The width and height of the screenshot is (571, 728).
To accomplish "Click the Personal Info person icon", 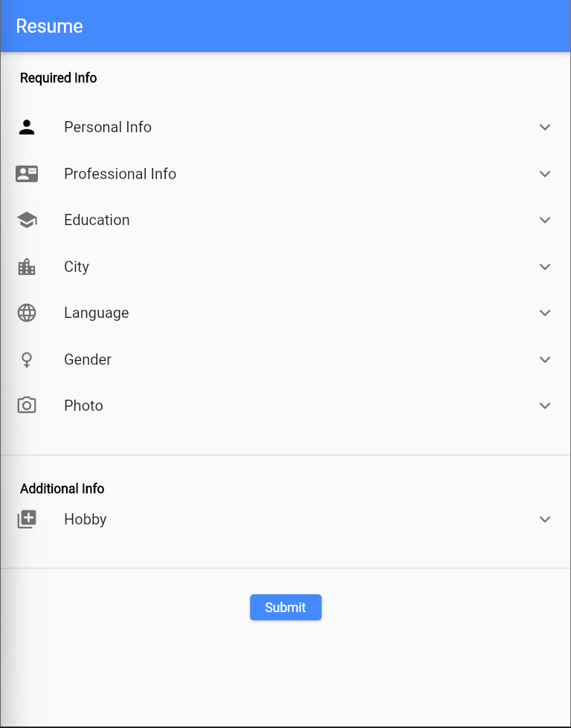I will (27, 127).
